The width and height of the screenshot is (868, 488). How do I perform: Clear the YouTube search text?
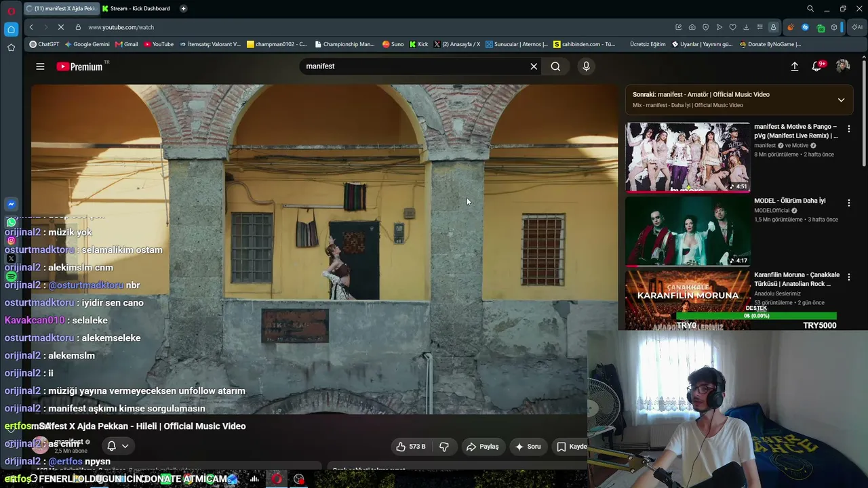(x=534, y=66)
